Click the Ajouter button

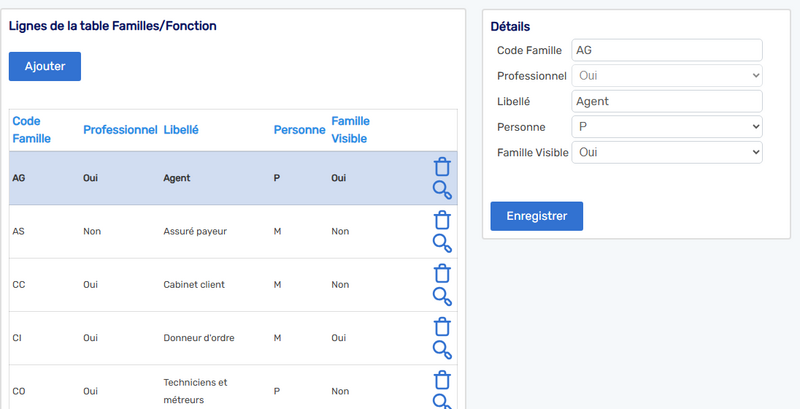tap(45, 66)
